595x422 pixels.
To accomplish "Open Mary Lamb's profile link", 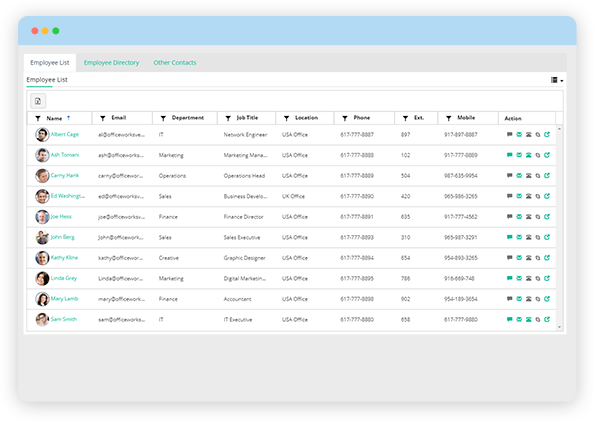I will 65,299.
